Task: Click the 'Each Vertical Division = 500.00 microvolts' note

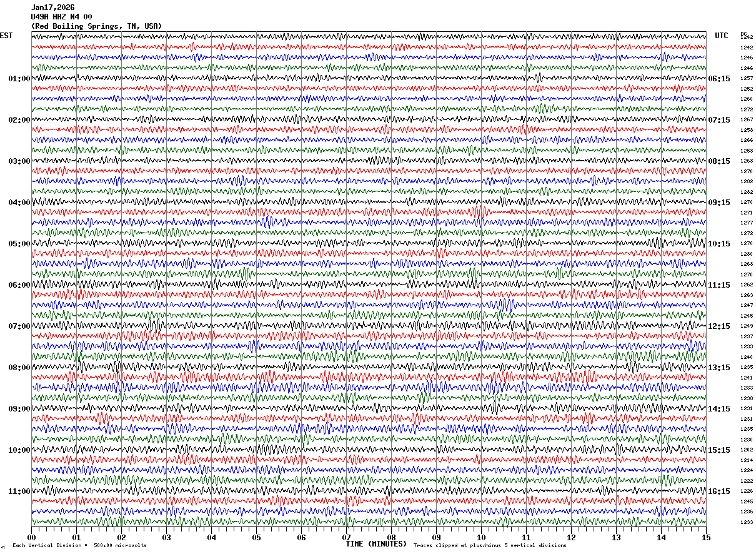Action: coord(79,546)
